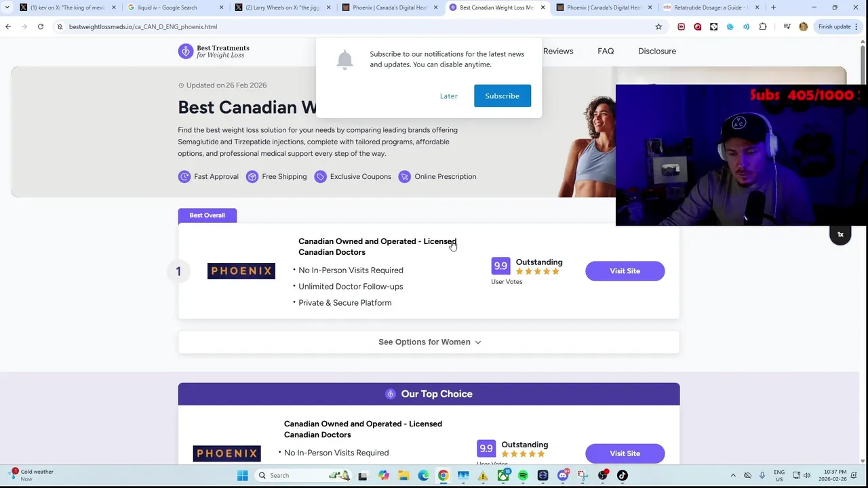This screenshot has width=868, height=488.
Task: Open TikTok from the taskbar
Action: pos(622,475)
